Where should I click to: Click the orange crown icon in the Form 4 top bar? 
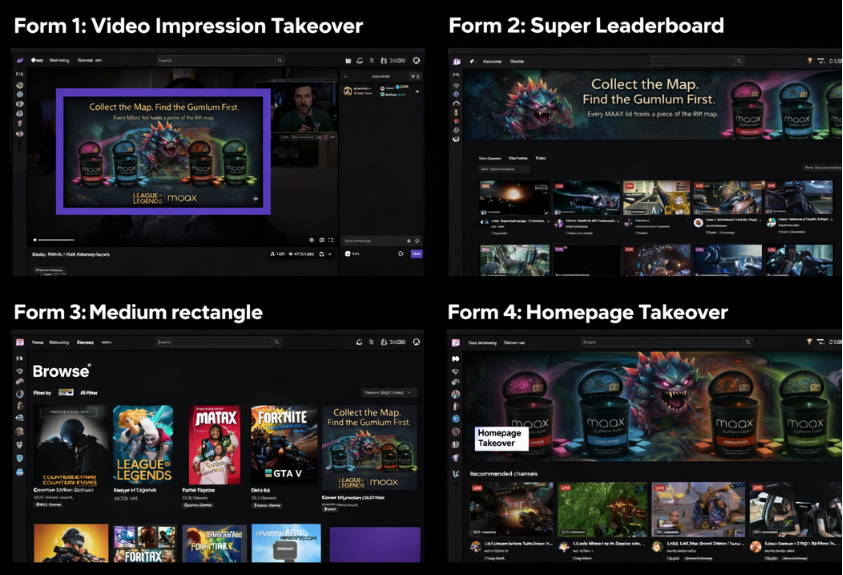click(x=809, y=342)
